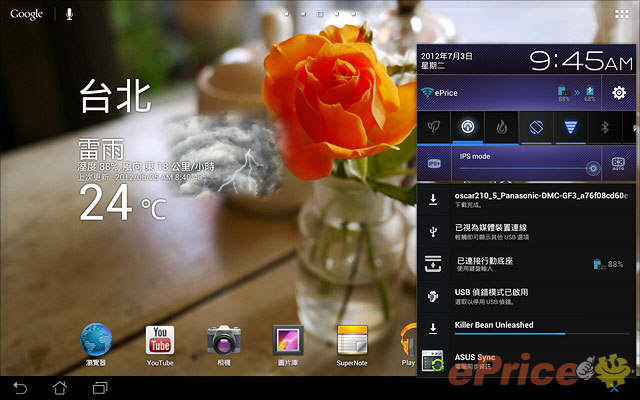Open the settings gear in notification panel

(x=619, y=93)
